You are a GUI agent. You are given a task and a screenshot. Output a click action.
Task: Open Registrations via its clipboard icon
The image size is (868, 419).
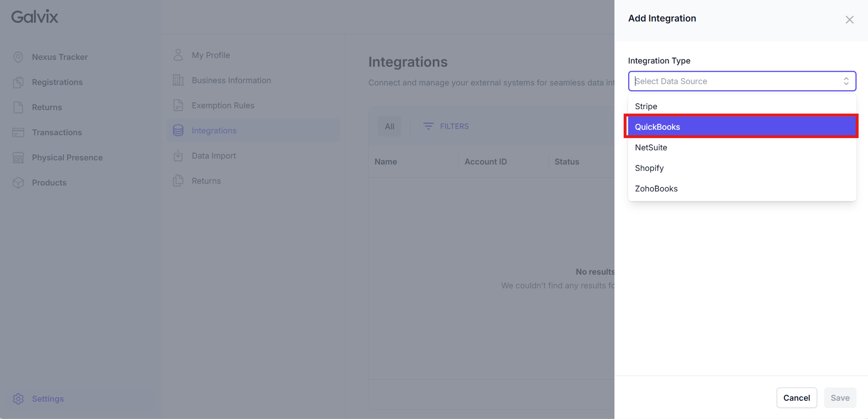(x=18, y=82)
